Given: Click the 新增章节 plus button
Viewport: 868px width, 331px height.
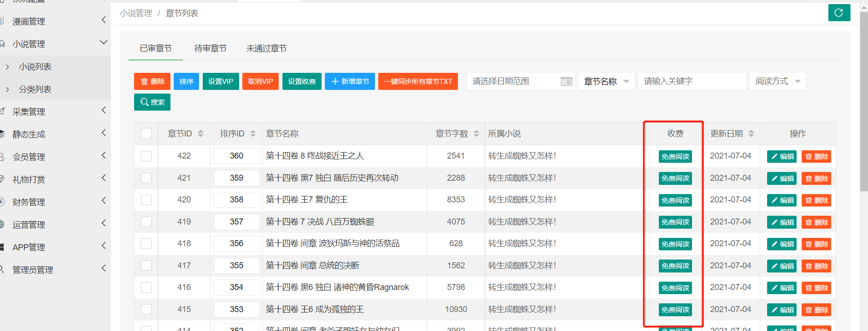Looking at the screenshot, I should [x=350, y=82].
